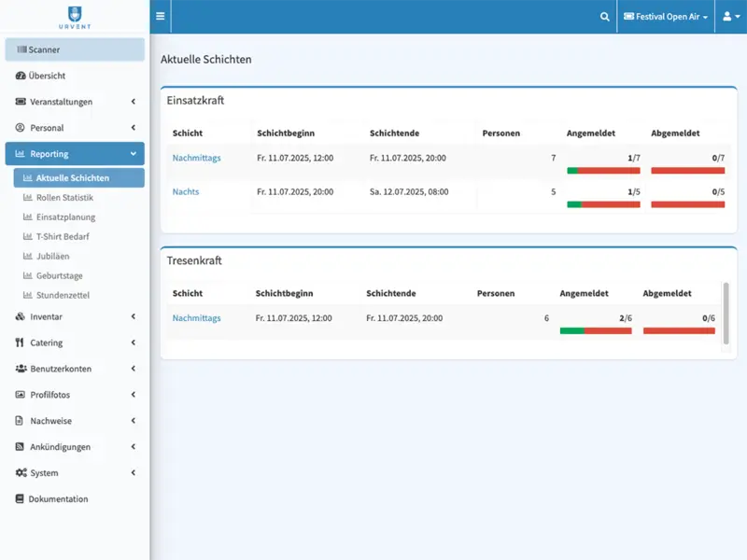Expand the Nachweise chevron

(x=134, y=421)
